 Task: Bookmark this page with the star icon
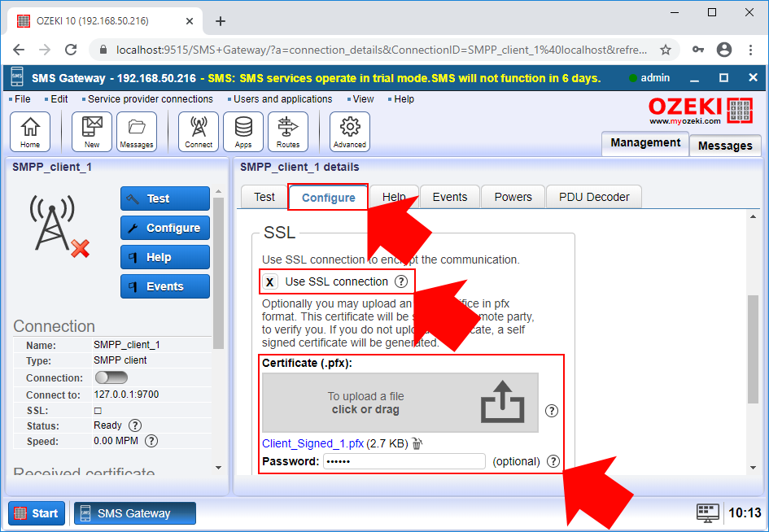click(x=665, y=50)
